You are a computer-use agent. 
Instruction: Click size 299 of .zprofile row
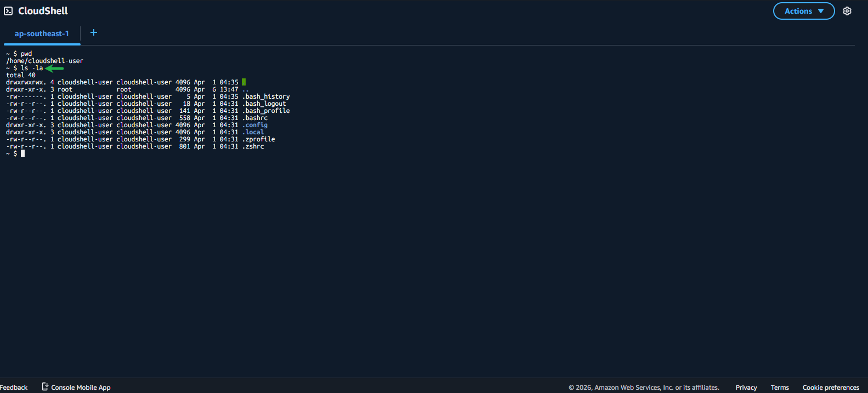[x=185, y=139]
